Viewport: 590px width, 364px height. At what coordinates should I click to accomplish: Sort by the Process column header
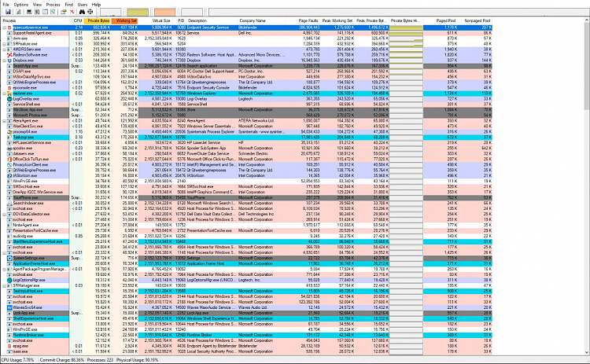(35, 20)
